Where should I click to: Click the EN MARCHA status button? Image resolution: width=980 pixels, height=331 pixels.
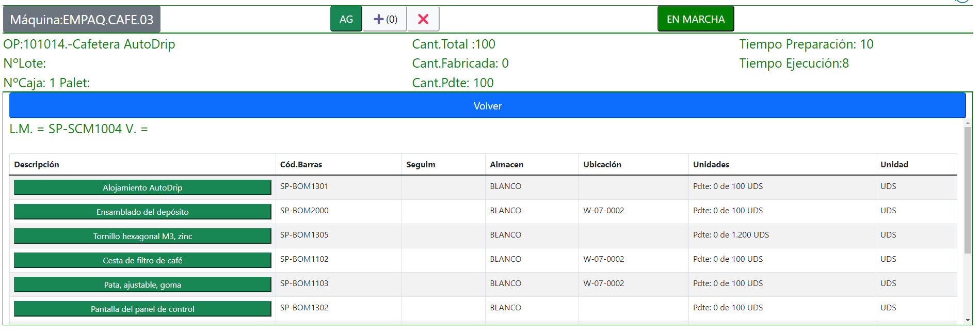[x=695, y=19]
